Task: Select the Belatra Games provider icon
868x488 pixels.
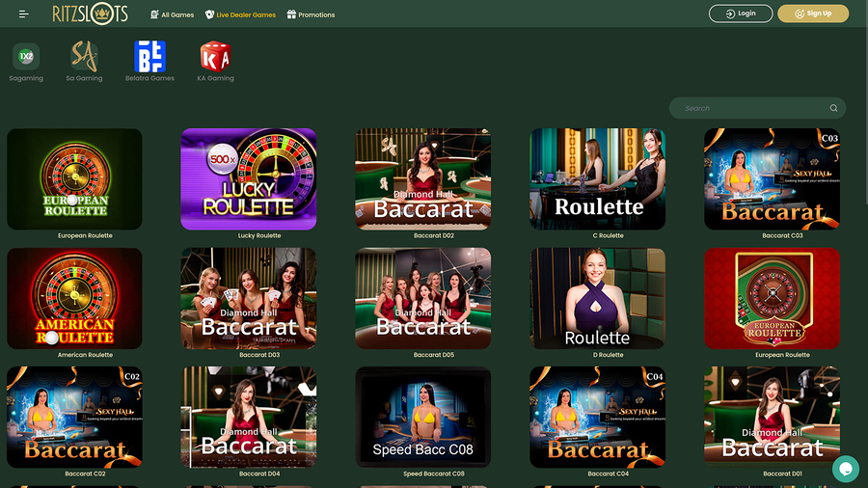Action: pyautogui.click(x=149, y=57)
